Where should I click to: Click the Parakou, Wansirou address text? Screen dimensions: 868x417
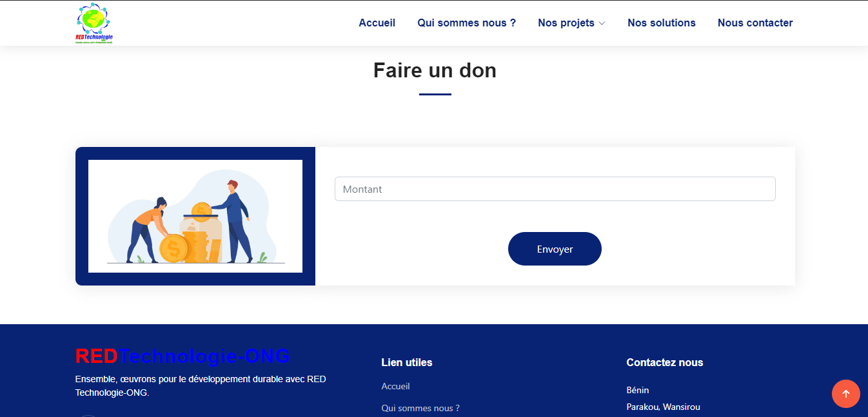pyautogui.click(x=663, y=407)
